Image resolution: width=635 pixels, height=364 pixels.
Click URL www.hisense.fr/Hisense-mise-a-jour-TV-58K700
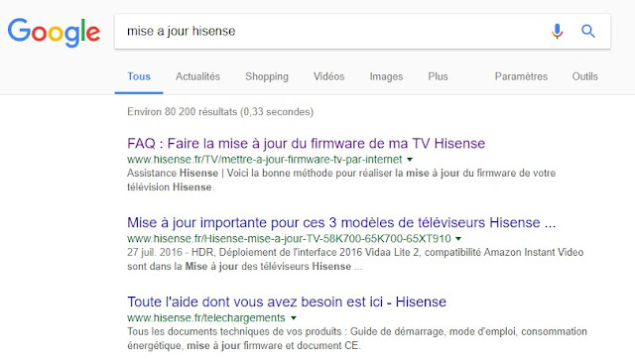pos(289,239)
